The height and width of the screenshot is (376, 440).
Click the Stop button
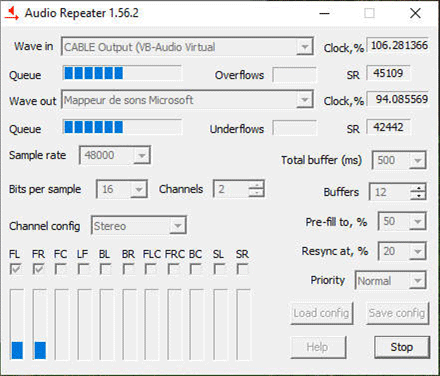[402, 347]
